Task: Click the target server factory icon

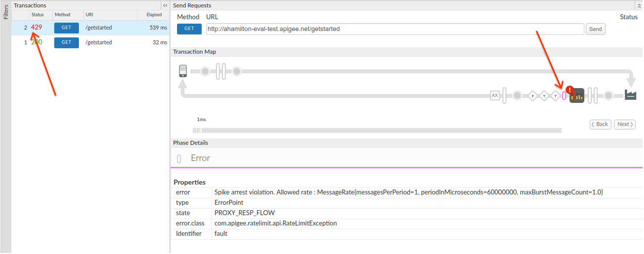Action: 630,95
